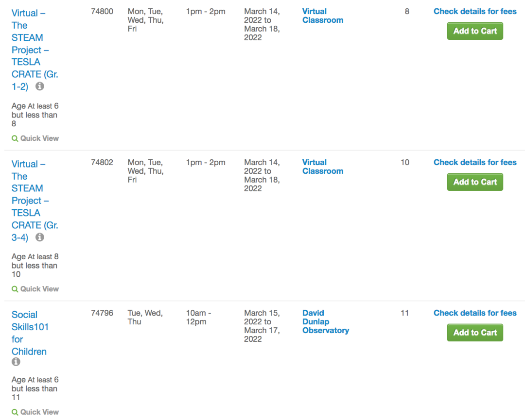Click info icon under Social Skills101 for Children
Screen dimensions: 525x420
click(x=16, y=362)
